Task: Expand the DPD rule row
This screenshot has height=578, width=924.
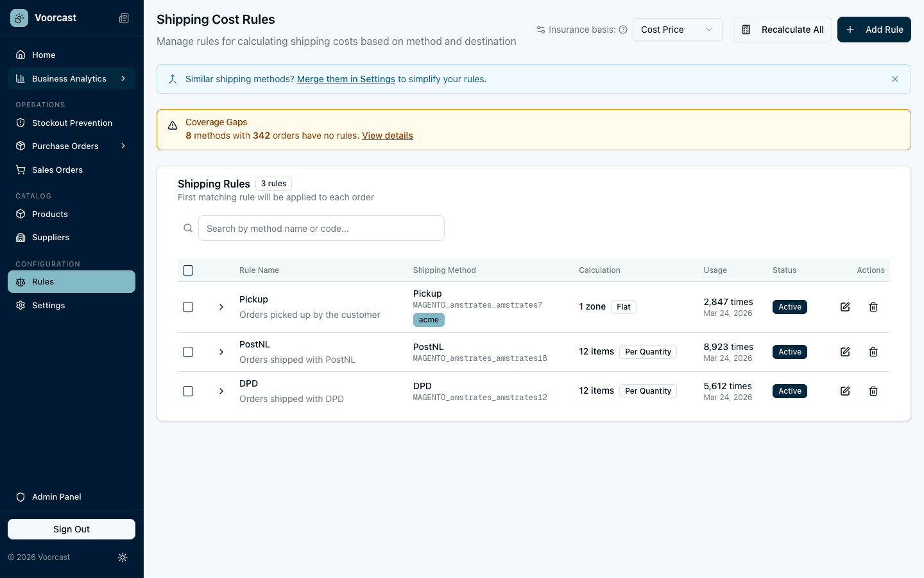Action: tap(221, 391)
